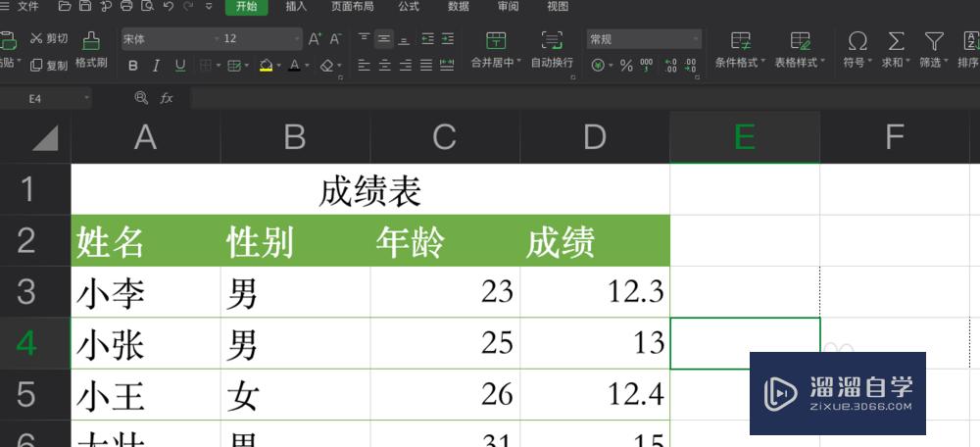Switch to the 公式 tab
The image size is (980, 447).
(x=409, y=7)
